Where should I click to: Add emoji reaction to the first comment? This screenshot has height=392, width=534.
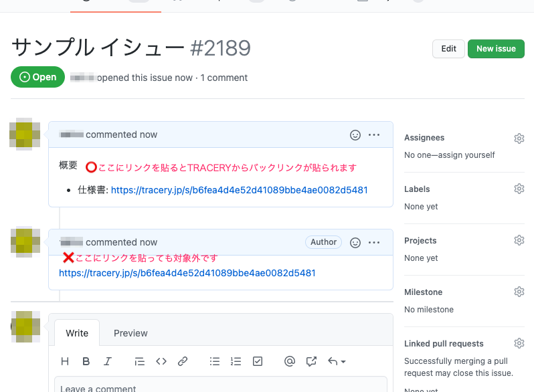point(355,135)
